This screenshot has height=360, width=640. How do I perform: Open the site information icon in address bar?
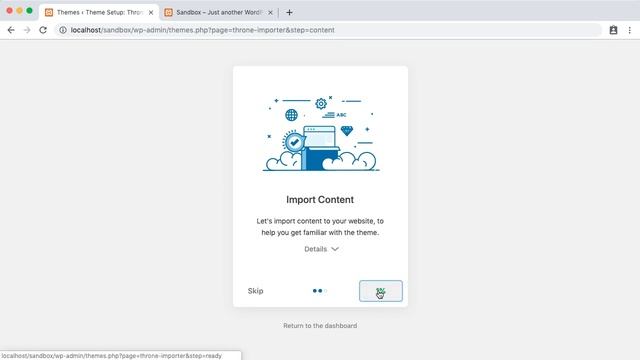pos(63,30)
